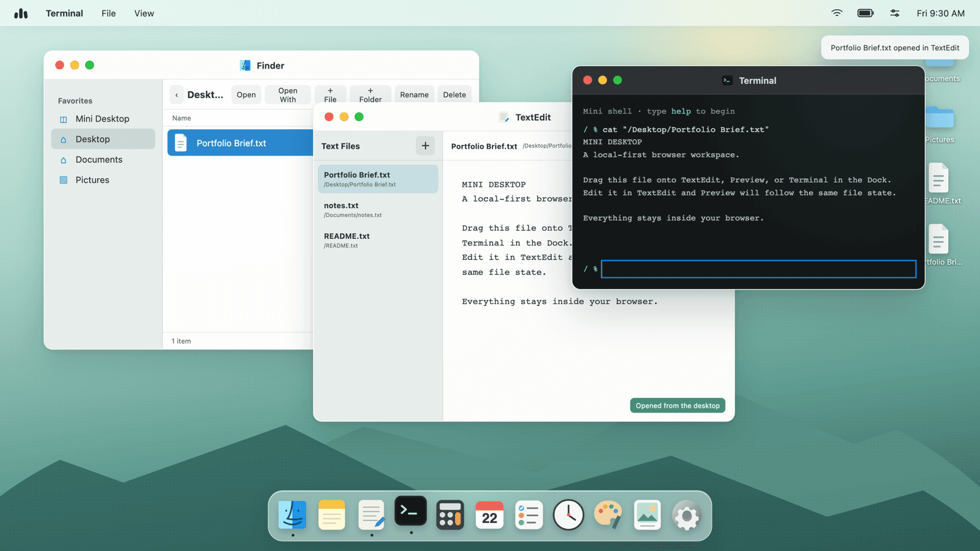
Task: Open the View menu
Action: pos(144,13)
